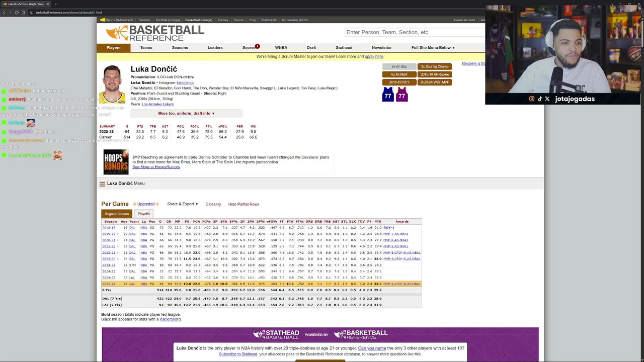644x362 pixels.
Task: Open the Teams navigation tab
Action: click(146, 48)
